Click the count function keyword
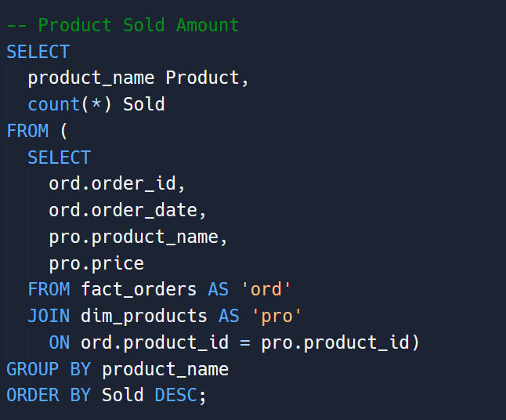 coord(54,104)
